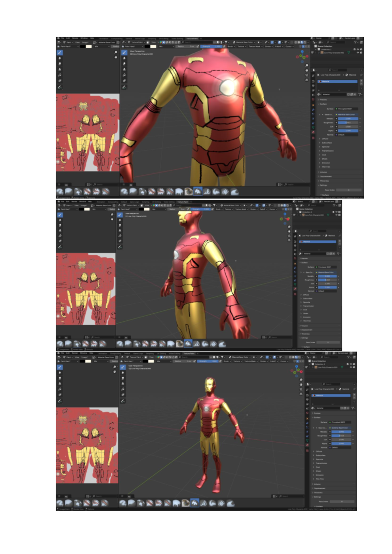Click move-view hand in top screenshot's 3D viewport

point(306,70)
